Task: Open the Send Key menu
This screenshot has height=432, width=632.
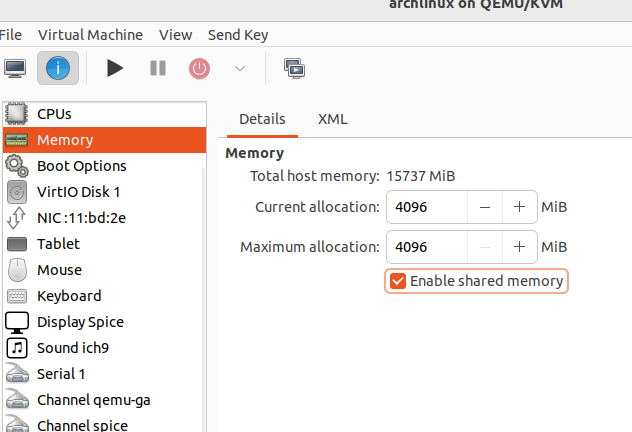Action: (238, 35)
